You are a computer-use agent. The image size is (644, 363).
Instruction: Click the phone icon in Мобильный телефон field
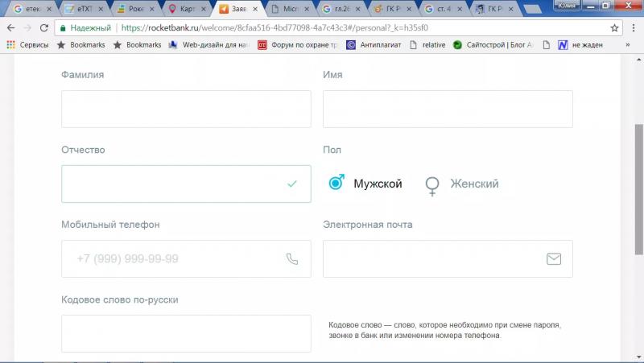(x=292, y=258)
